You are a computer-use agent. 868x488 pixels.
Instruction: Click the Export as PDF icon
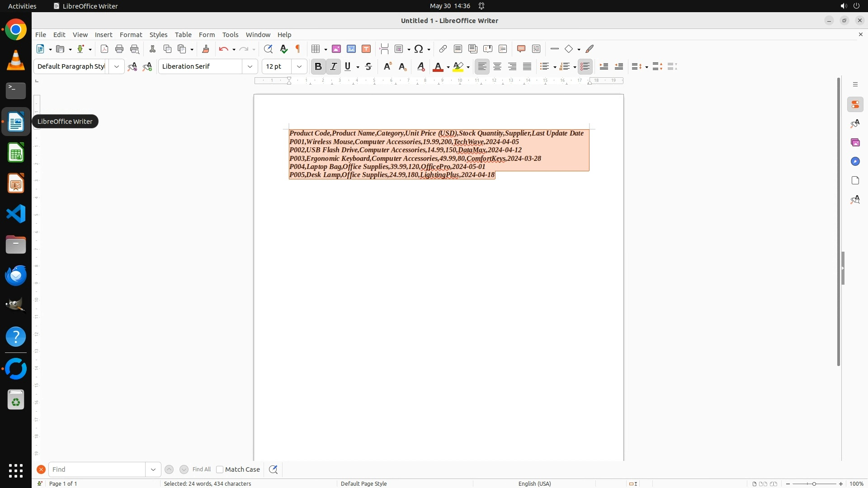[x=104, y=49]
